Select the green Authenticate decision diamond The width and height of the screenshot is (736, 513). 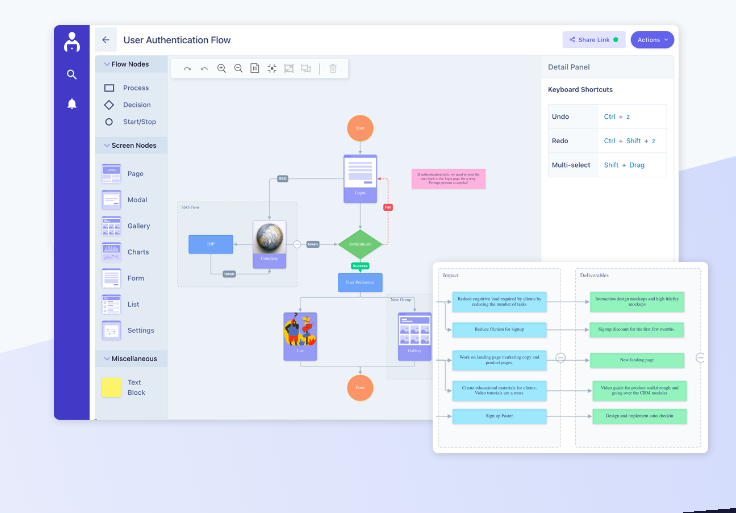coord(360,244)
